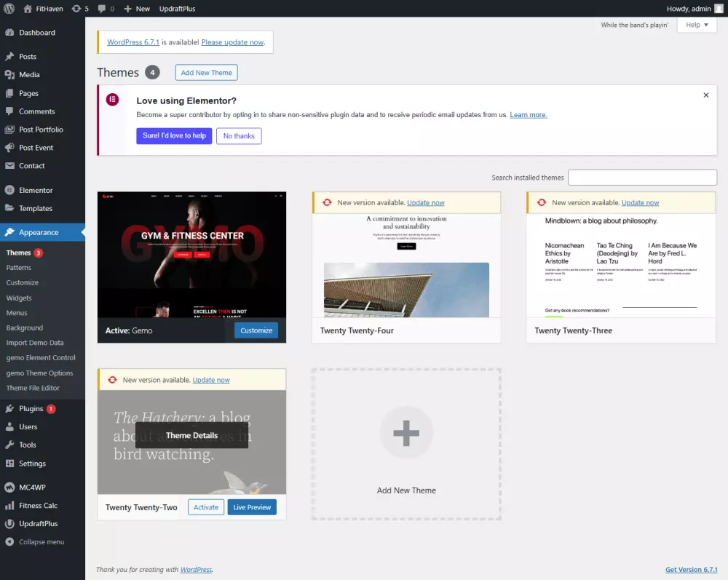Open Menus submenu item
The height and width of the screenshot is (580, 728).
pos(17,313)
